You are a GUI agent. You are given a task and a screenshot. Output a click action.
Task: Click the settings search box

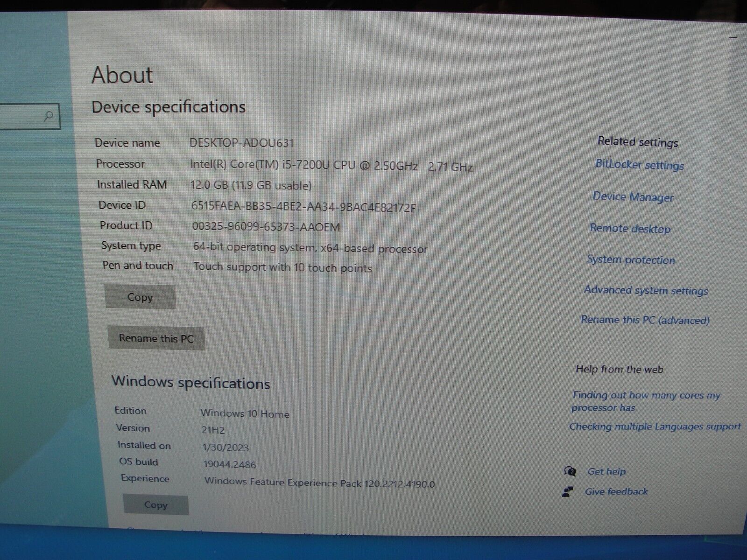(x=30, y=116)
